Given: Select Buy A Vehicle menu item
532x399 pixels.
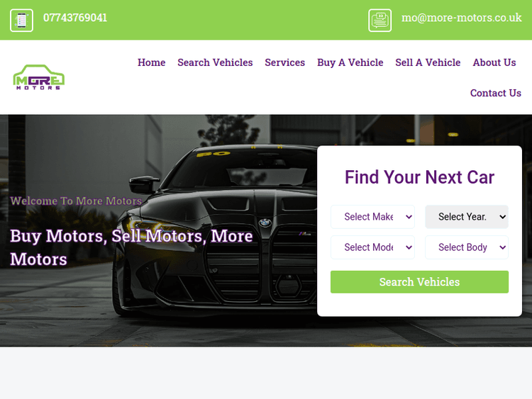Looking at the screenshot, I should [x=350, y=62].
